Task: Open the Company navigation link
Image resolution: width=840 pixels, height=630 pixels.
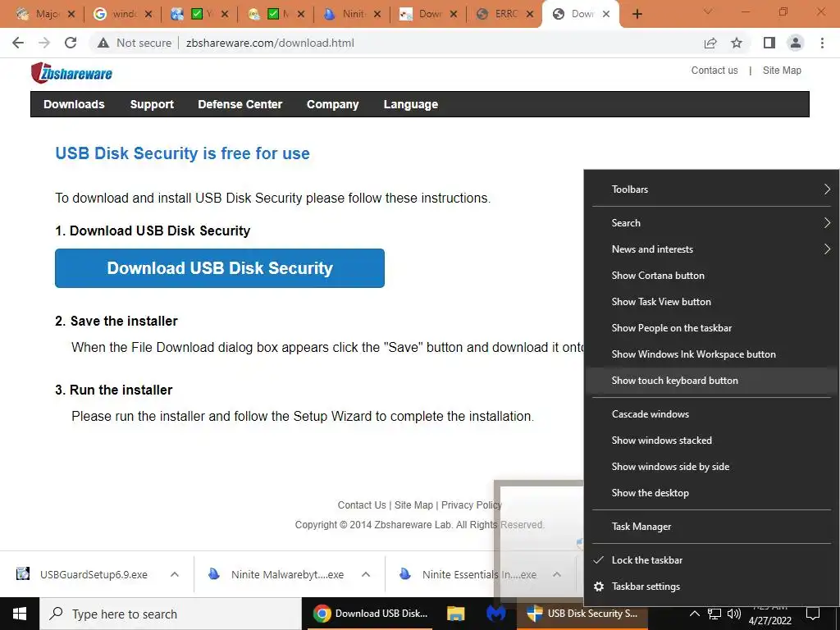Action: pos(333,104)
